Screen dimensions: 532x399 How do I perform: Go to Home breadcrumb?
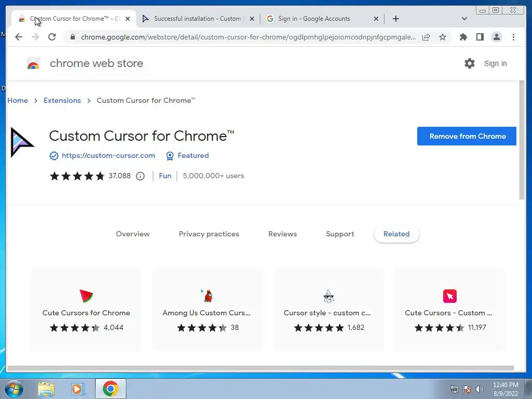(x=18, y=100)
